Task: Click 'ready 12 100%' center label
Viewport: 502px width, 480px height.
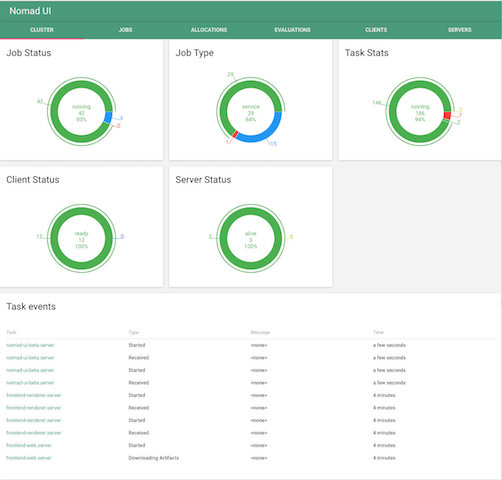Action: [82, 240]
